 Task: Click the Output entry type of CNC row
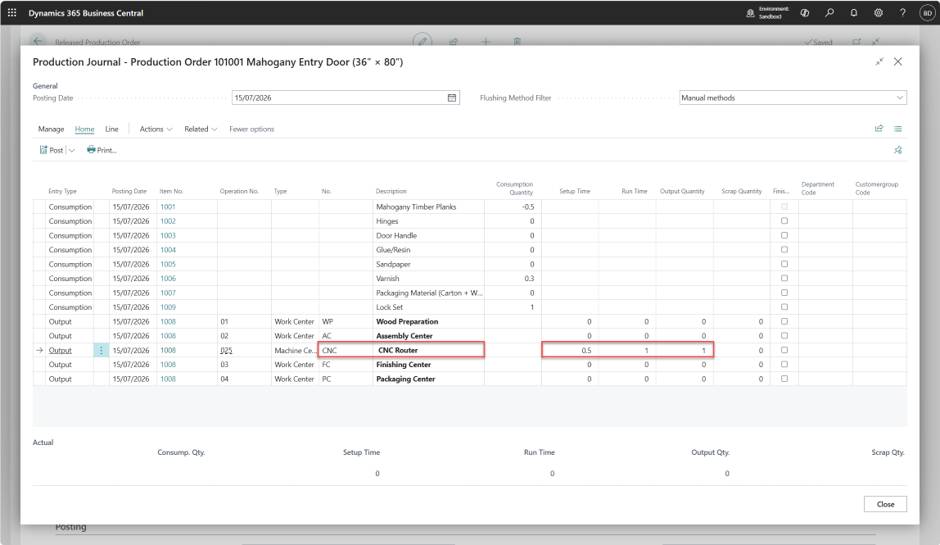tap(60, 351)
